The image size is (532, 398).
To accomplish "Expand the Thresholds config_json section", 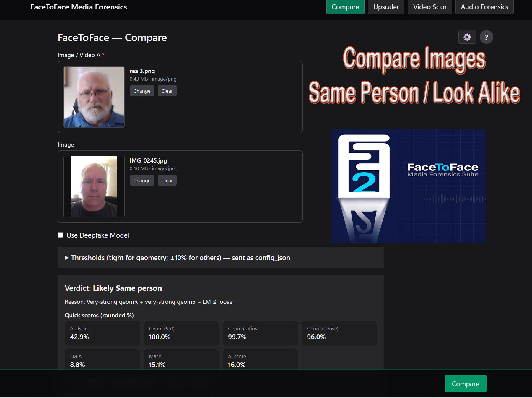I will pyautogui.click(x=221, y=258).
